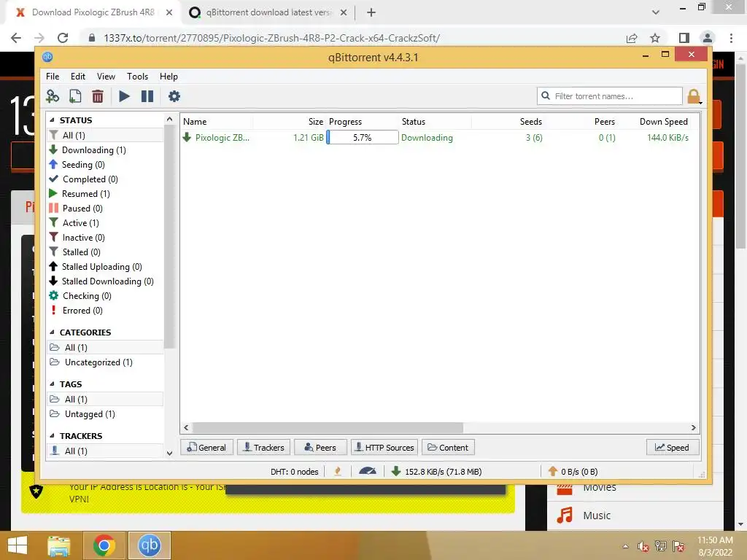The height and width of the screenshot is (560, 747).
Task: Switch to the Trackers tab
Action: (x=264, y=447)
